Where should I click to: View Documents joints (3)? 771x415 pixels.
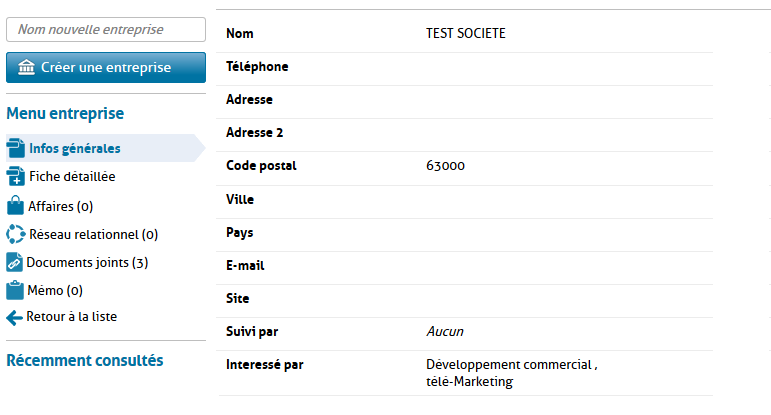click(87, 263)
